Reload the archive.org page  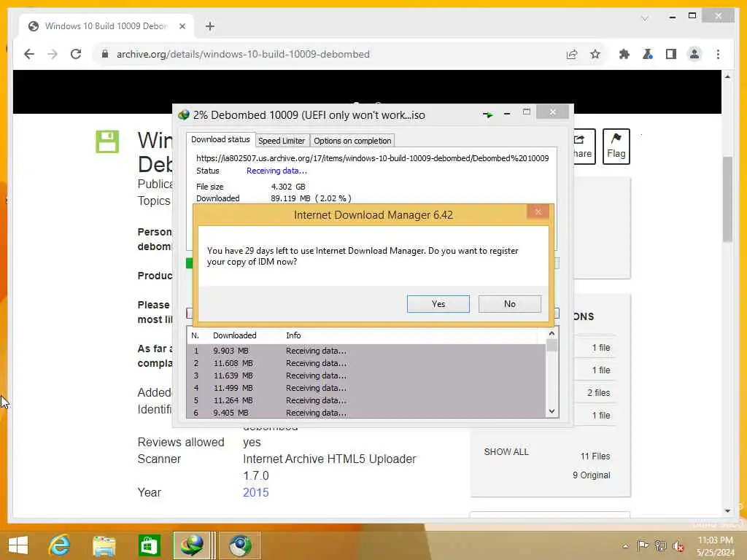[76, 54]
